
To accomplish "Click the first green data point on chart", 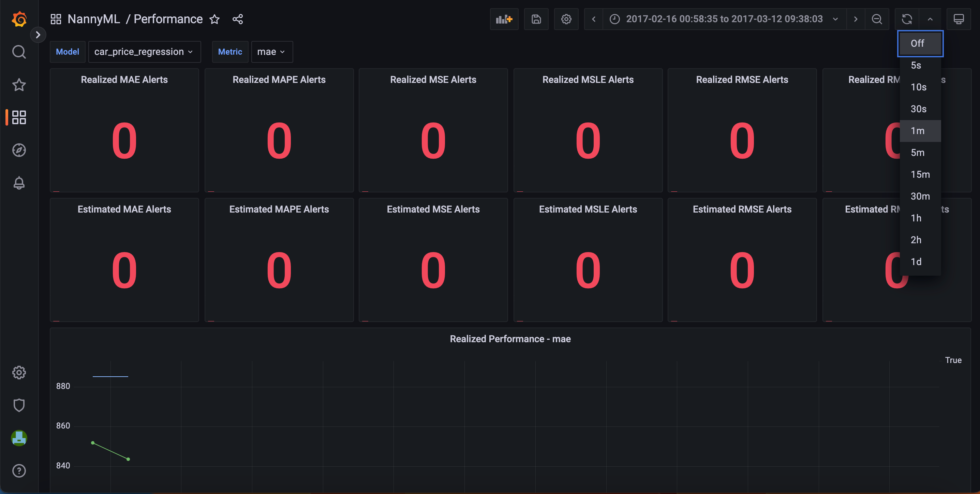I will 93,443.
